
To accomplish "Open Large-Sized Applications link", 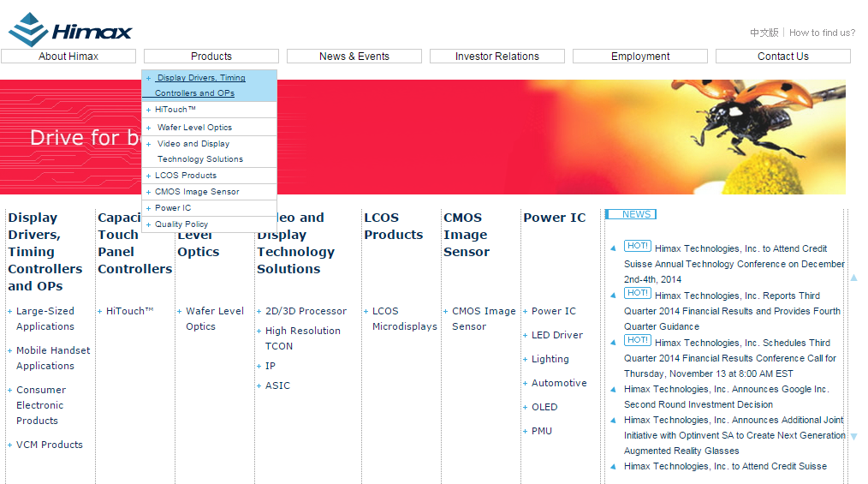I will tap(45, 319).
